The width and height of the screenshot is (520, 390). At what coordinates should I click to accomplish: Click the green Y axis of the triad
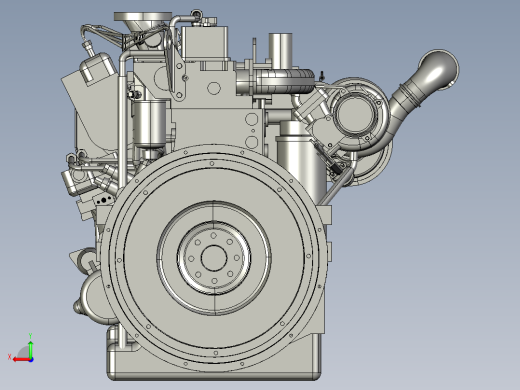(x=30, y=349)
